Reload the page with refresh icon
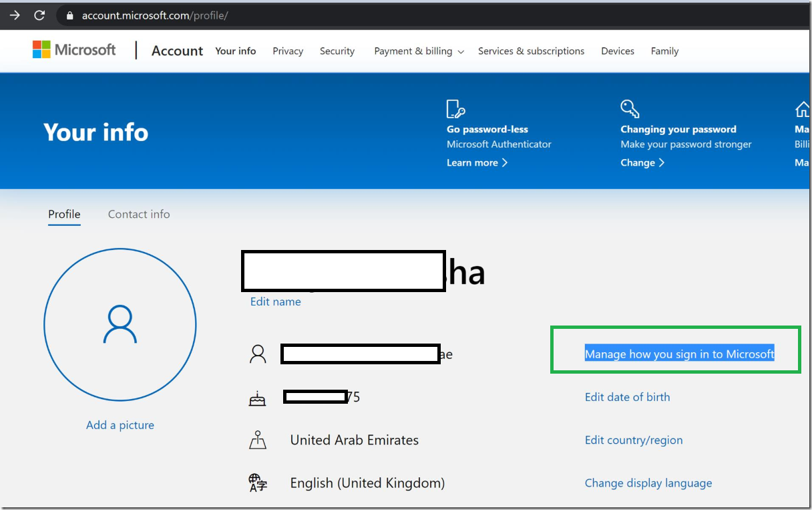This screenshot has height=510, width=812. point(39,15)
